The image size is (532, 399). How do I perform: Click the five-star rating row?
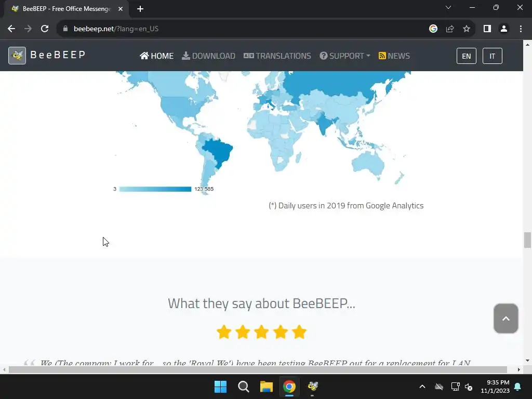tap(262, 332)
